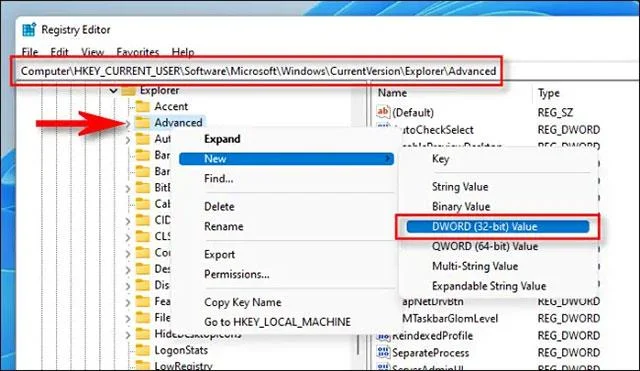The width and height of the screenshot is (640, 371).
Task: Expand the CID key chevron
Action: pyautogui.click(x=128, y=221)
